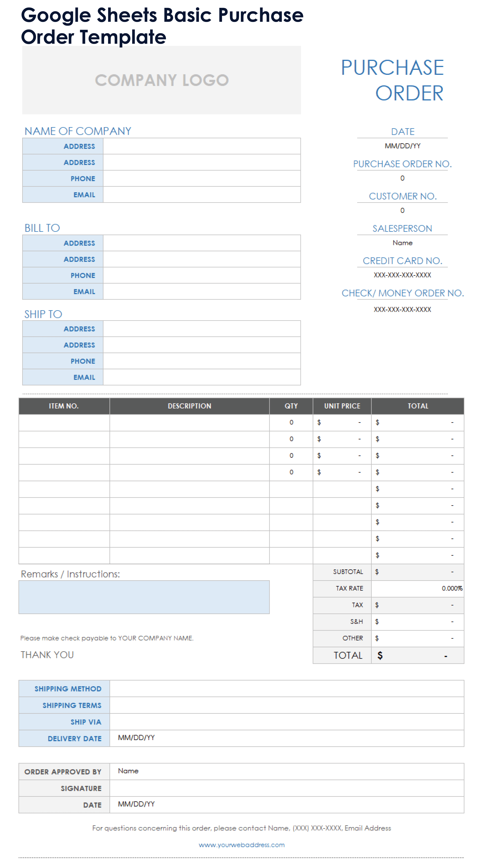Click the PHONE field under SHIP TO

(x=202, y=361)
